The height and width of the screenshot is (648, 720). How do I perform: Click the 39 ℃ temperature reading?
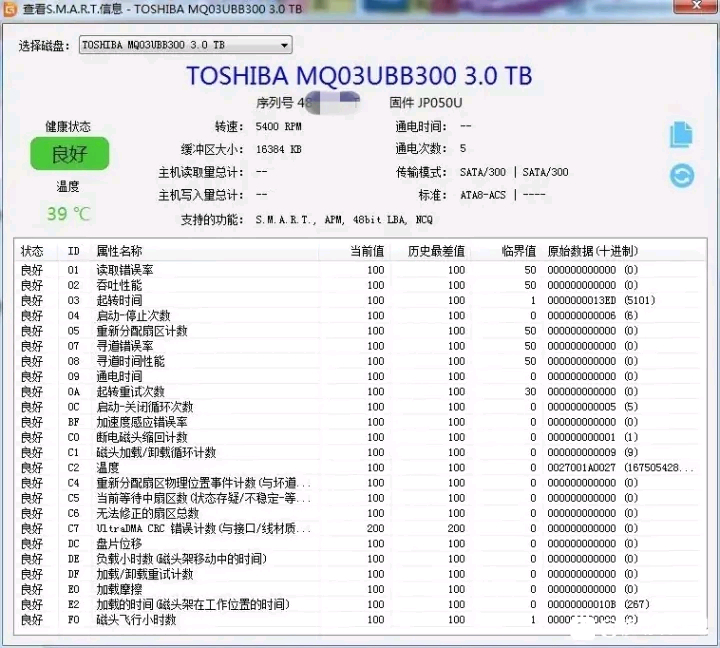[x=68, y=214]
